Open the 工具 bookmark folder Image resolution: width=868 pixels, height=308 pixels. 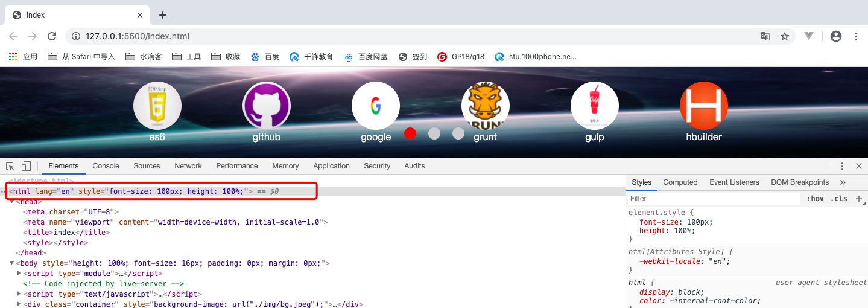click(x=186, y=57)
